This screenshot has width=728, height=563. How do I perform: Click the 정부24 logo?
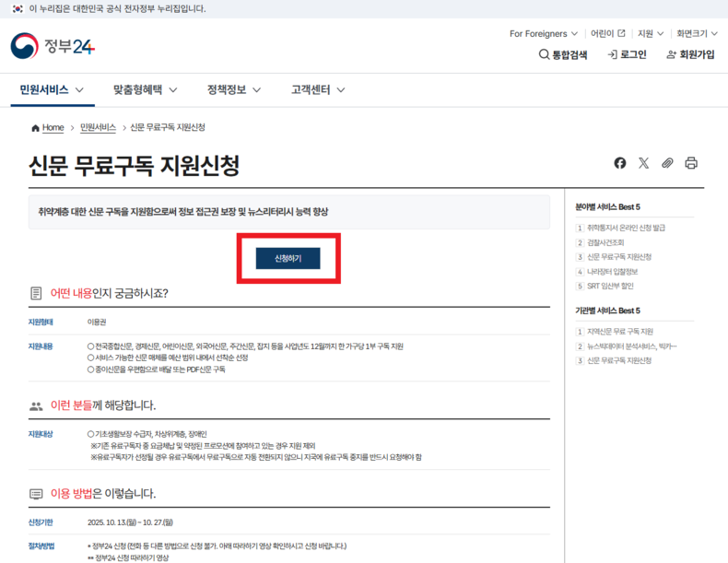point(53,46)
